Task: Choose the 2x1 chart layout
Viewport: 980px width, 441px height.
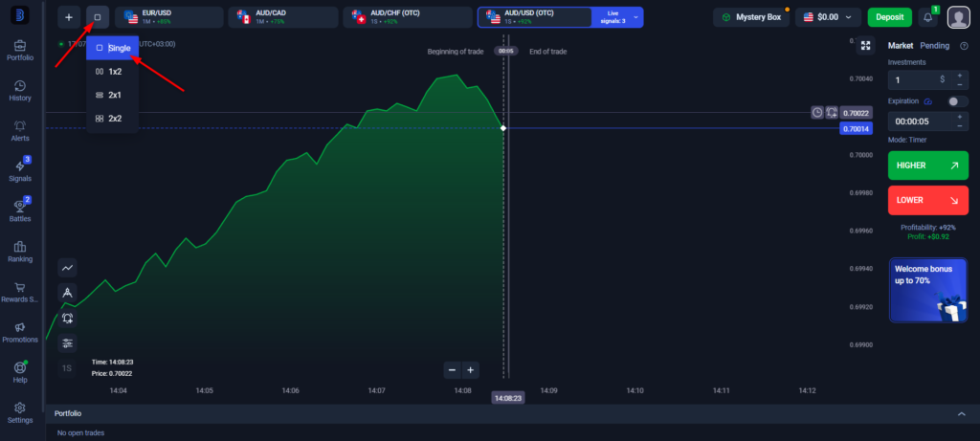Action: click(113, 95)
